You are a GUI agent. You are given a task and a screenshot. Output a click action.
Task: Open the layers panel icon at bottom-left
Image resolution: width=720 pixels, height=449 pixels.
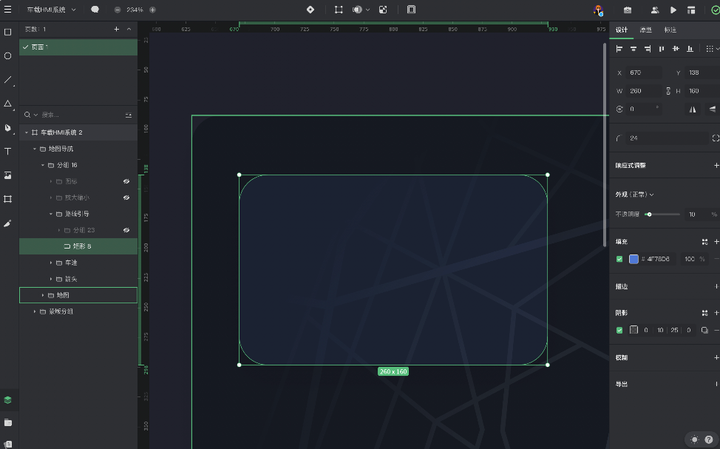pyautogui.click(x=8, y=400)
